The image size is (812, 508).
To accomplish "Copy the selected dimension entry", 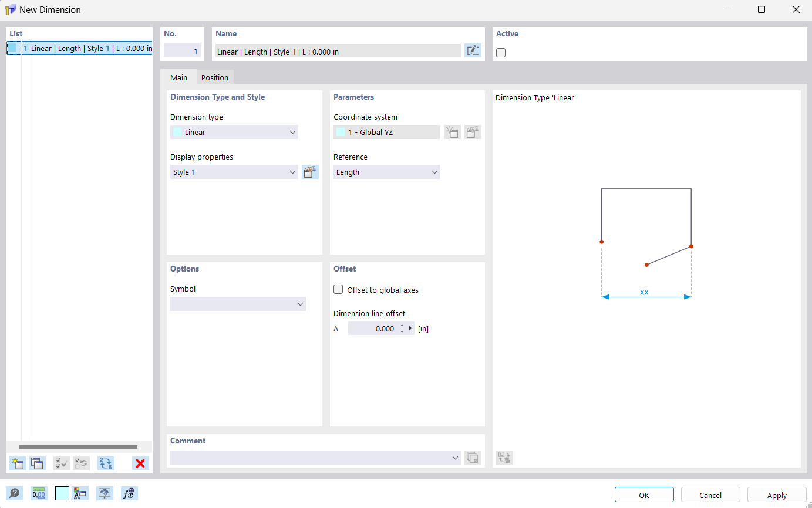I will pyautogui.click(x=37, y=463).
